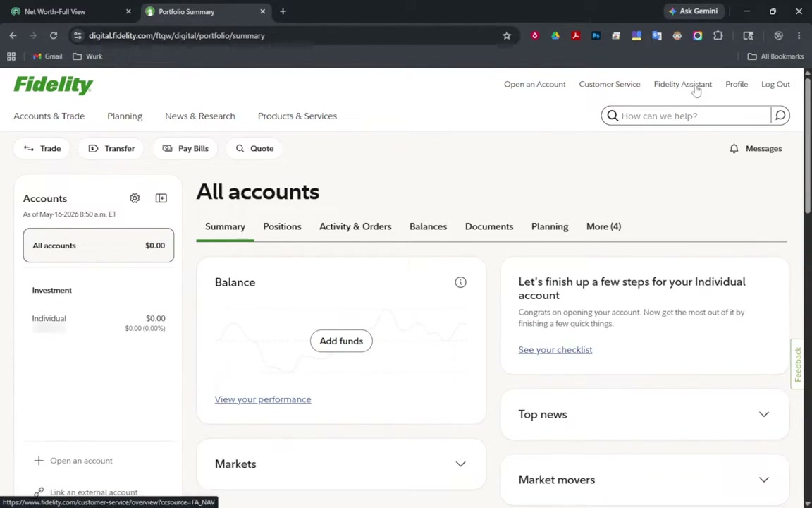
Task: Click the Log Out link
Action: click(775, 84)
